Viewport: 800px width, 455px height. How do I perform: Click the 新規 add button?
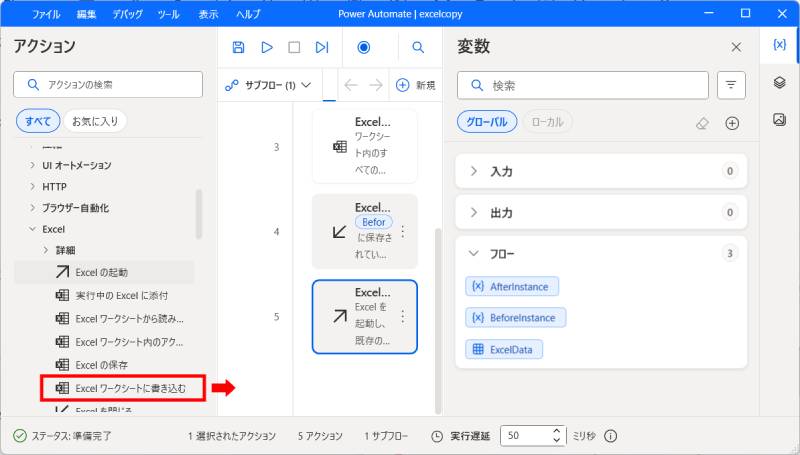click(416, 85)
